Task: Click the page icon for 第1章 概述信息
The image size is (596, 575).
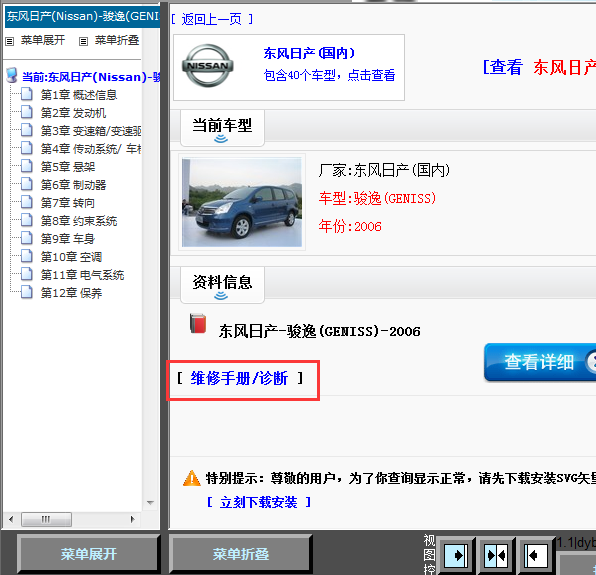Action: point(27,93)
